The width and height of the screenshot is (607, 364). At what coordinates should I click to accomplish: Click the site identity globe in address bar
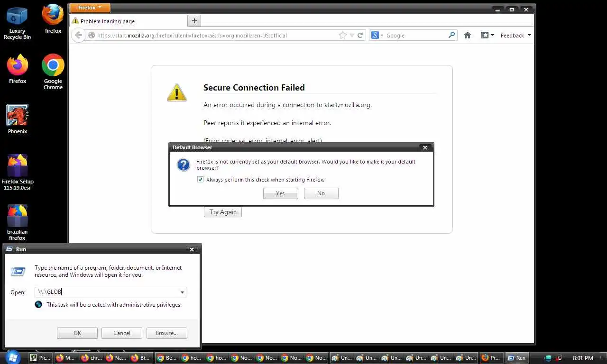point(92,35)
